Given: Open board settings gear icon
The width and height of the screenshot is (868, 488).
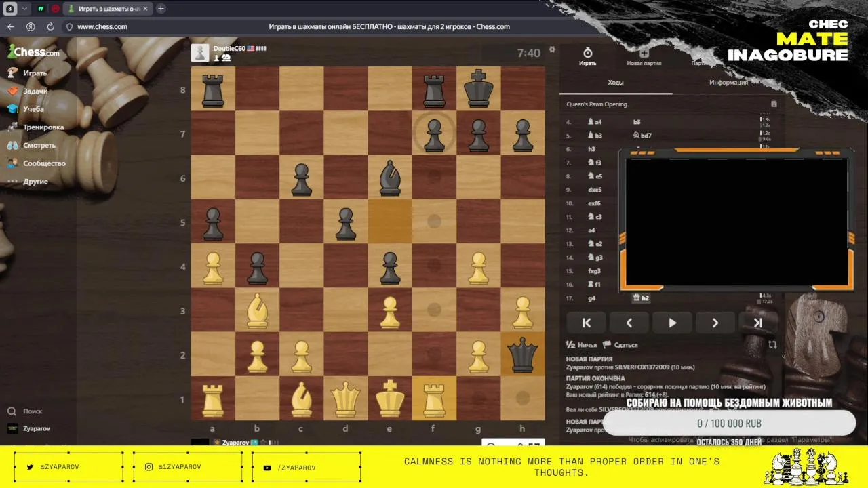Looking at the screenshot, I should (552, 49).
